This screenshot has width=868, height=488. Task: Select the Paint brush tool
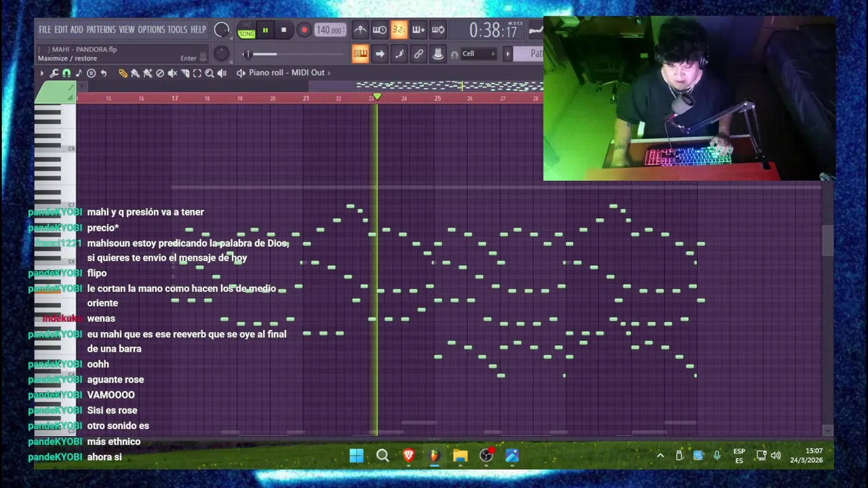(135, 73)
